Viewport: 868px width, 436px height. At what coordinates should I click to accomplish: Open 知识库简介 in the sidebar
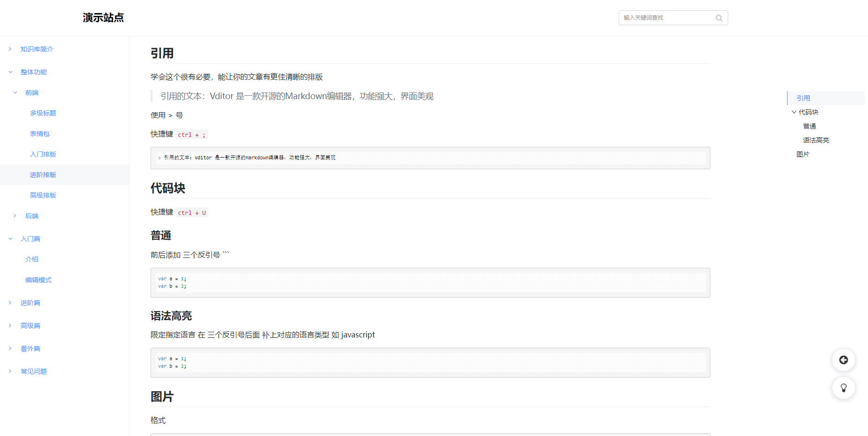37,49
